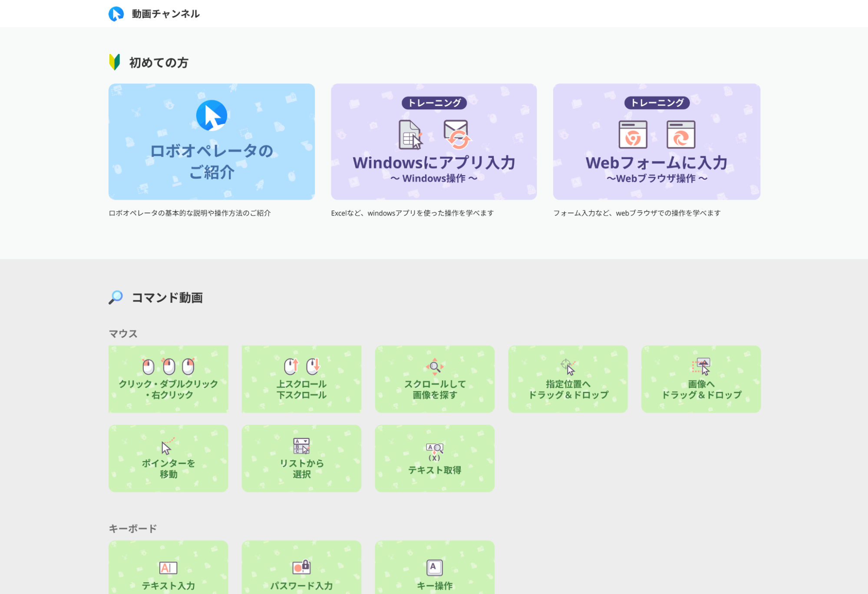Screen dimensions: 868x594
Task: Open the キー操作 command video
Action: coord(435,567)
